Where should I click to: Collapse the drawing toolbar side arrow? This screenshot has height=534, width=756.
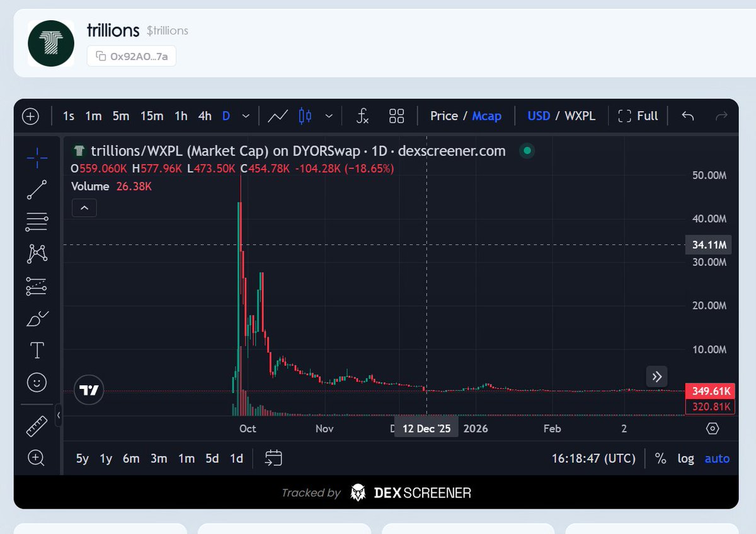[58, 415]
